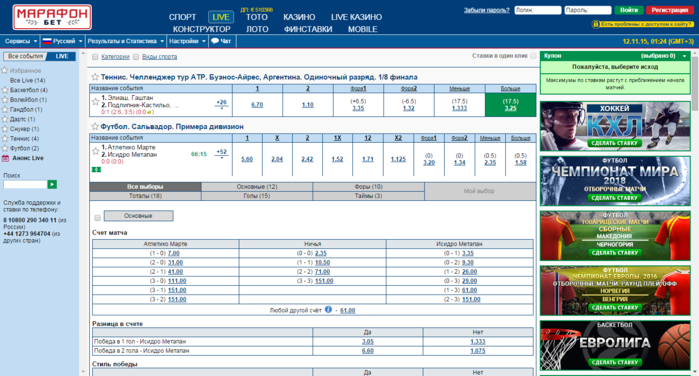The height and width of the screenshot is (376, 699).
Task: Click the Регистрация button
Action: [x=670, y=10]
